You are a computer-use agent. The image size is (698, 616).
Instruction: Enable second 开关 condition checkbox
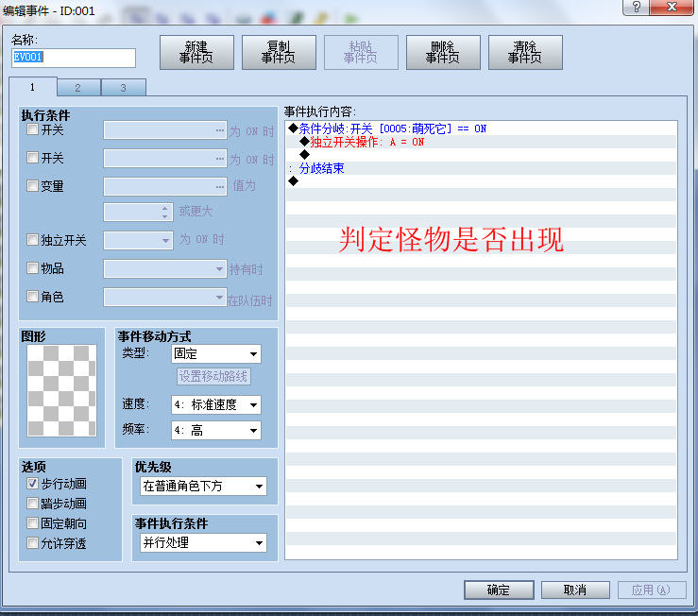click(x=32, y=158)
